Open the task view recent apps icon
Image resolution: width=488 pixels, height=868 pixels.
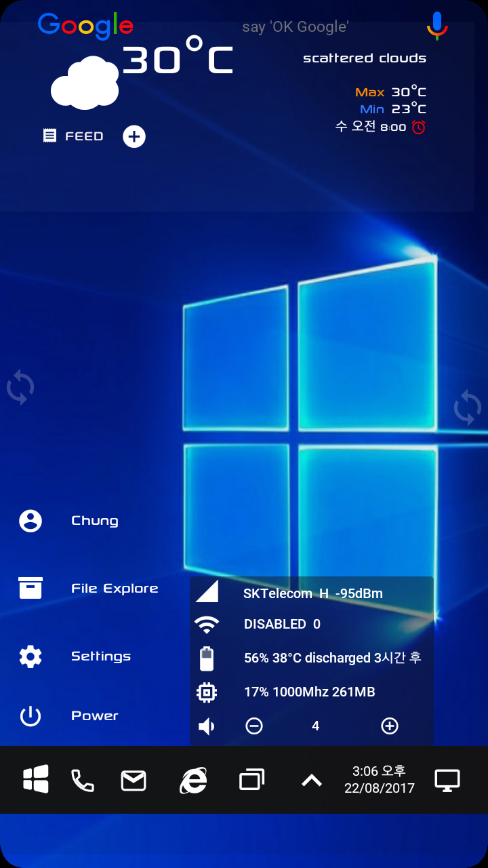251,780
